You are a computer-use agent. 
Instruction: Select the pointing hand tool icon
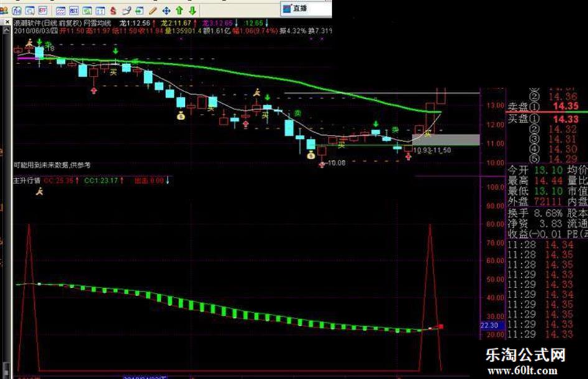(126, 11)
